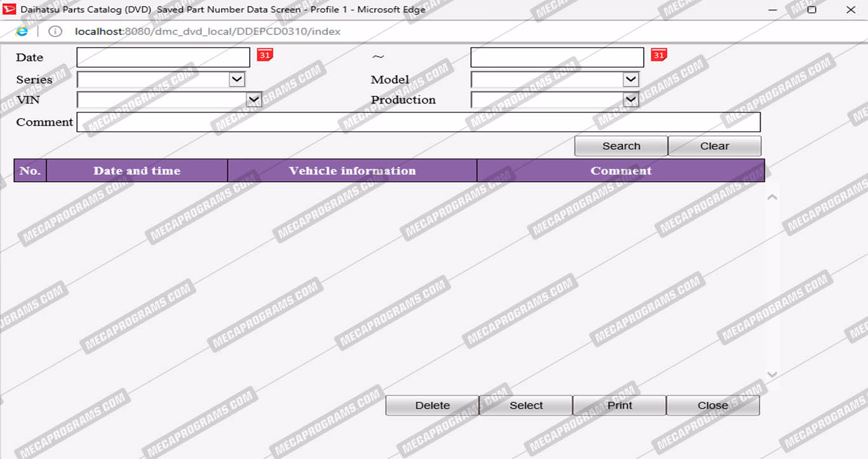The image size is (868, 459).
Task: Click the Internet Explorer mode icon
Action: coord(22,31)
